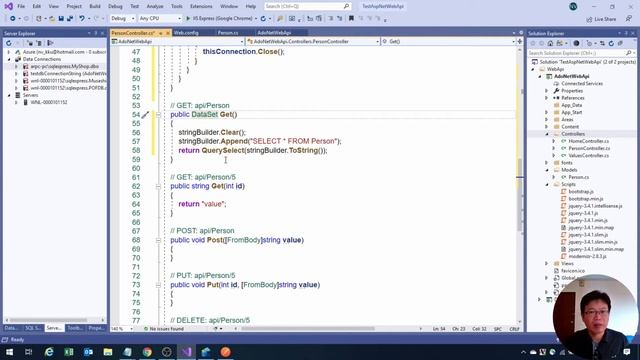Collapse the Get() method at line 54
Screen dimensions: 640x360
[x=158, y=115]
